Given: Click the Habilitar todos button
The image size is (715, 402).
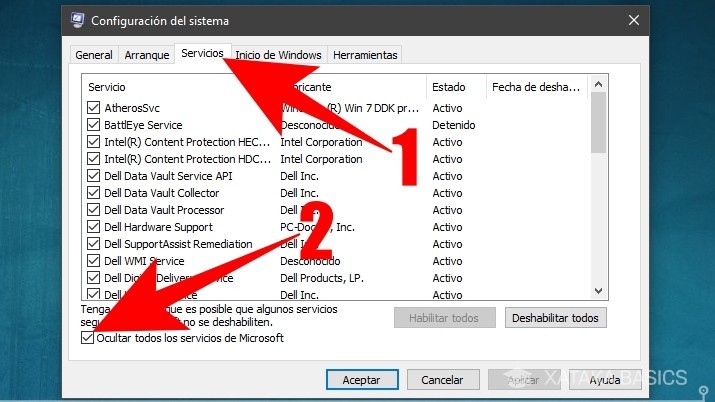Looking at the screenshot, I should click(445, 318).
